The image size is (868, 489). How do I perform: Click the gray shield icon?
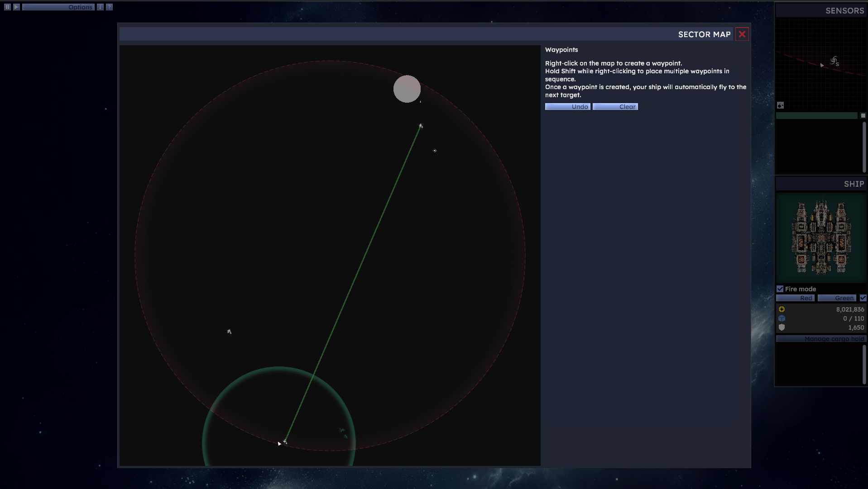coord(782,328)
